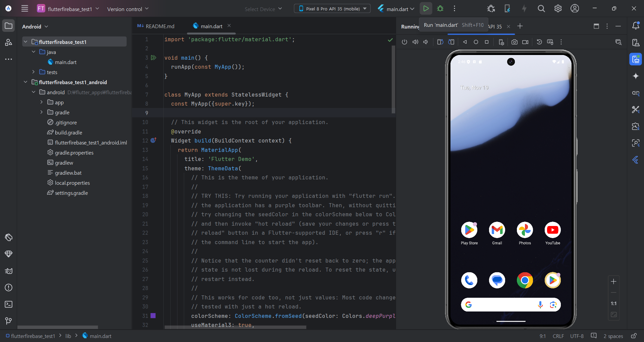The width and height of the screenshot is (644, 342).
Task: Expand the app folder
Action: (42, 102)
